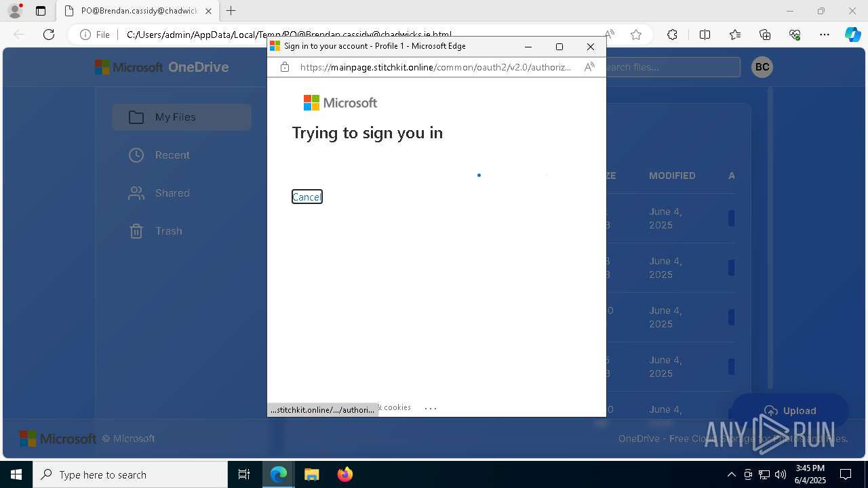The height and width of the screenshot is (488, 868).
Task: Open Windows Start menu
Action: (x=16, y=474)
